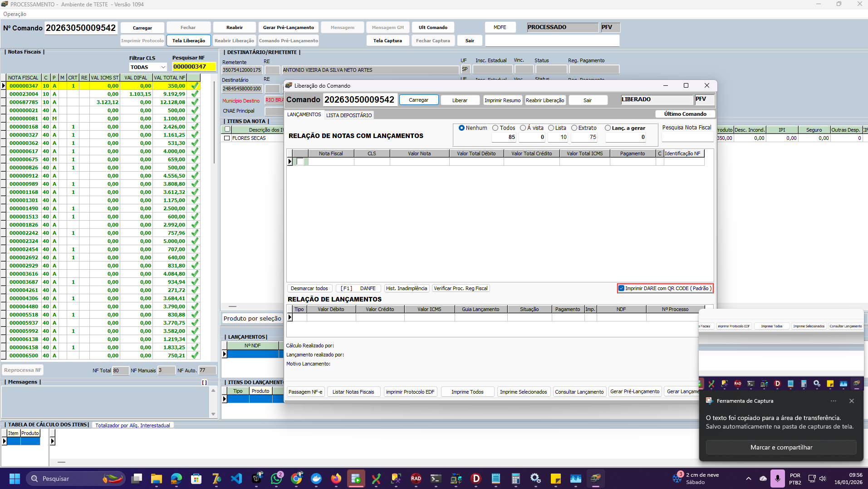The image size is (868, 489).
Task: Click Imprimir Resumo button
Action: point(502,100)
